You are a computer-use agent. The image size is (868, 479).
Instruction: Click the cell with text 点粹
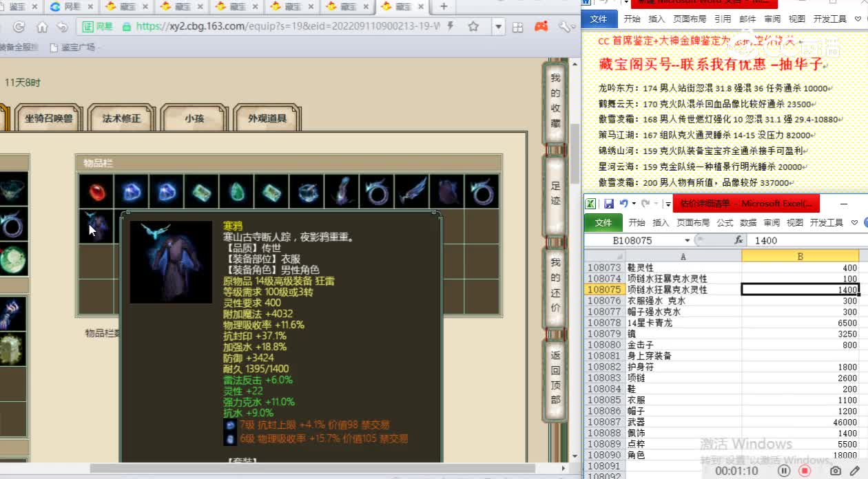point(683,444)
